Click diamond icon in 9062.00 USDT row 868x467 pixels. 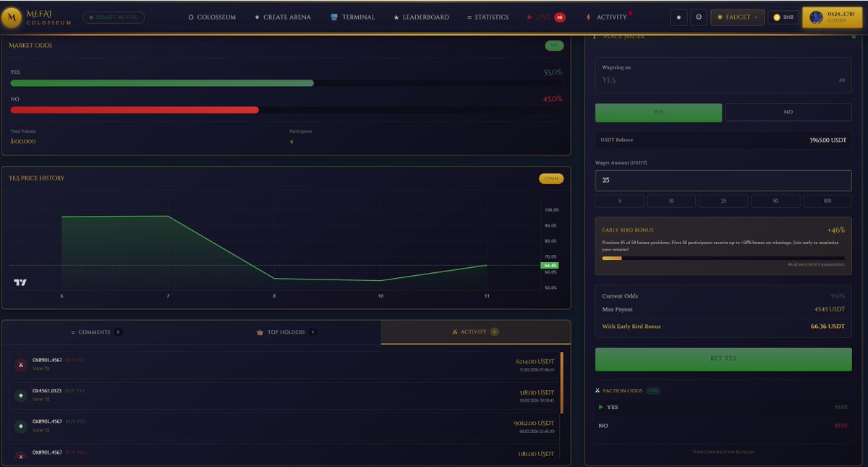(x=20, y=426)
